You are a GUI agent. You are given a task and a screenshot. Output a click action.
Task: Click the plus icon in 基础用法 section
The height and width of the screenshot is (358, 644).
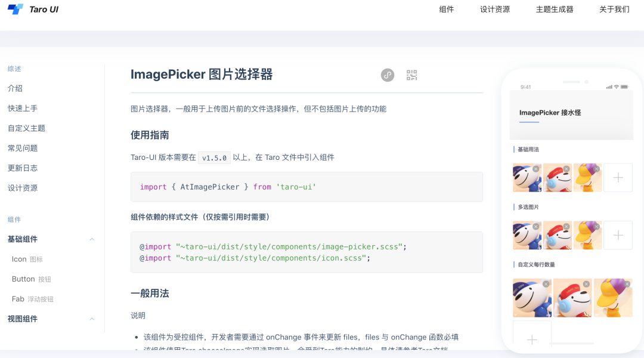[x=618, y=177]
